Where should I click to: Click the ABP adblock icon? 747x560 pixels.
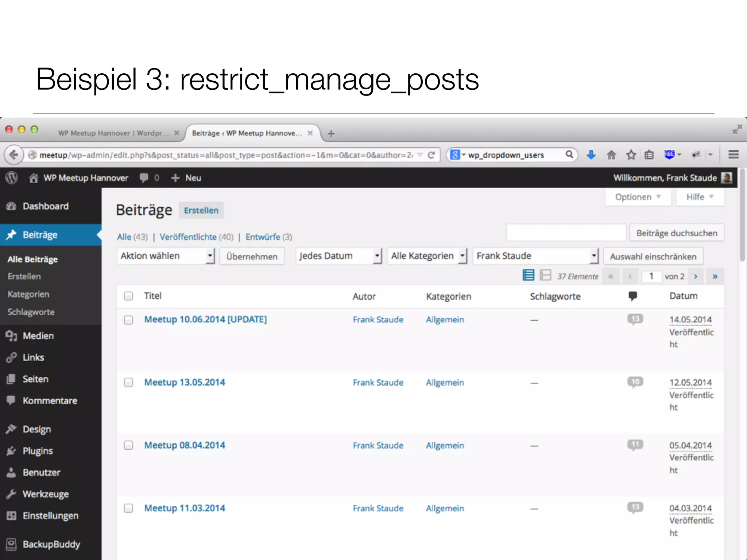coord(669,155)
